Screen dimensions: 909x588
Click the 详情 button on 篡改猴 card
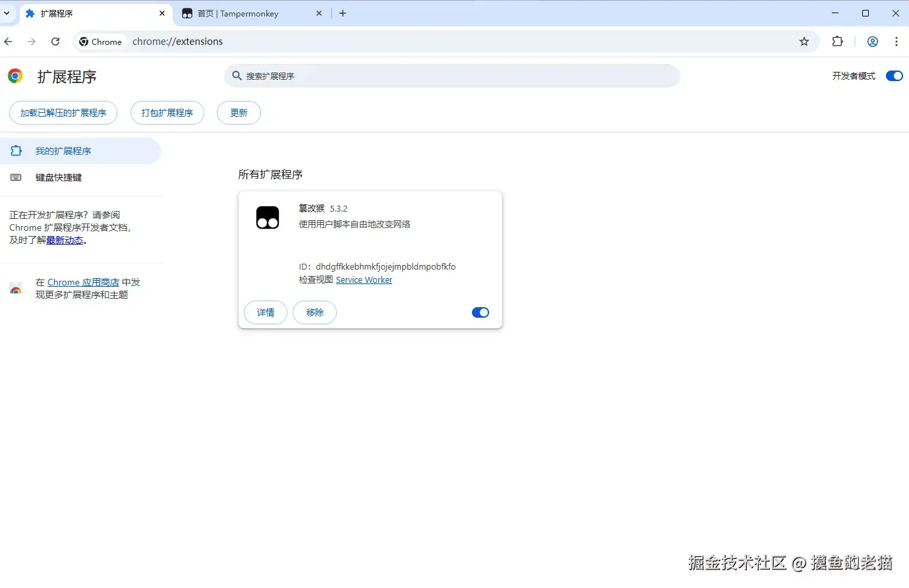click(x=266, y=312)
